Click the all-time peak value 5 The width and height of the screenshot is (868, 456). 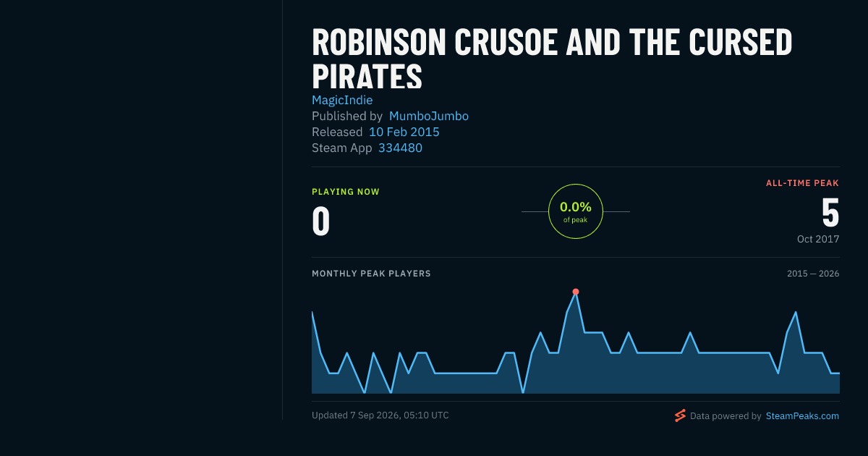(x=830, y=213)
